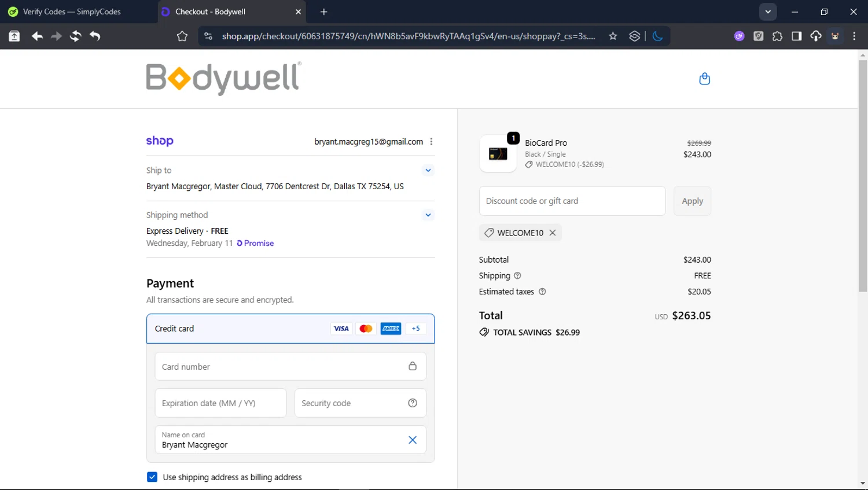
Task: Open the tab search dropdown arrow
Action: point(768,12)
